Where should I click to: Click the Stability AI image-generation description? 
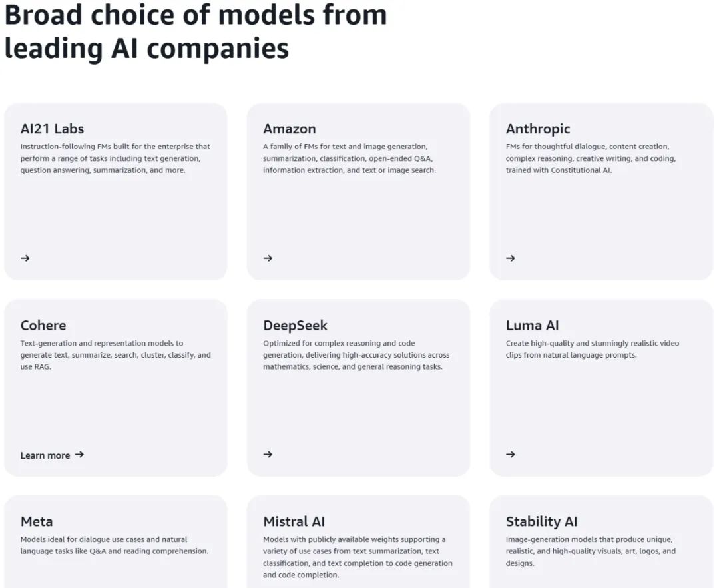click(591, 551)
